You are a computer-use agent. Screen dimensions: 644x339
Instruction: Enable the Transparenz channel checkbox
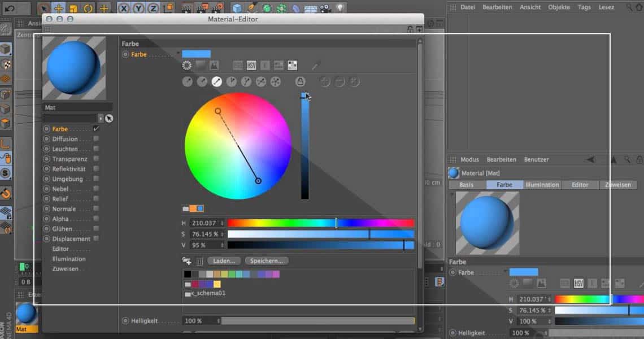point(96,159)
